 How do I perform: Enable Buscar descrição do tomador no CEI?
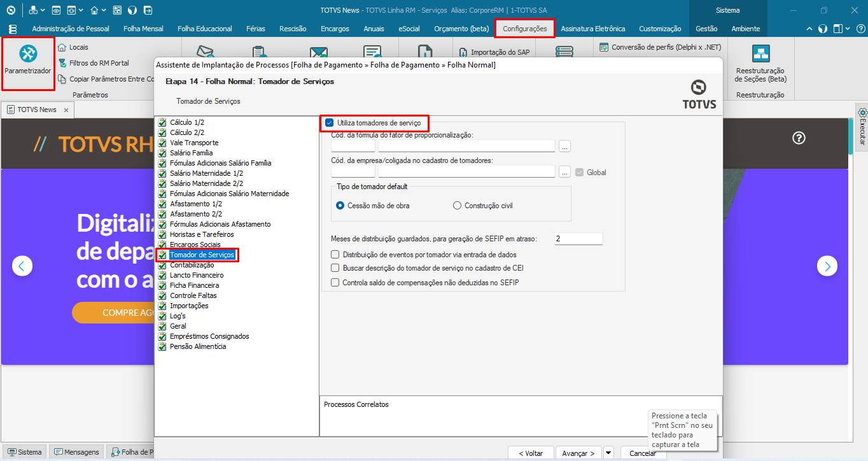pos(335,268)
